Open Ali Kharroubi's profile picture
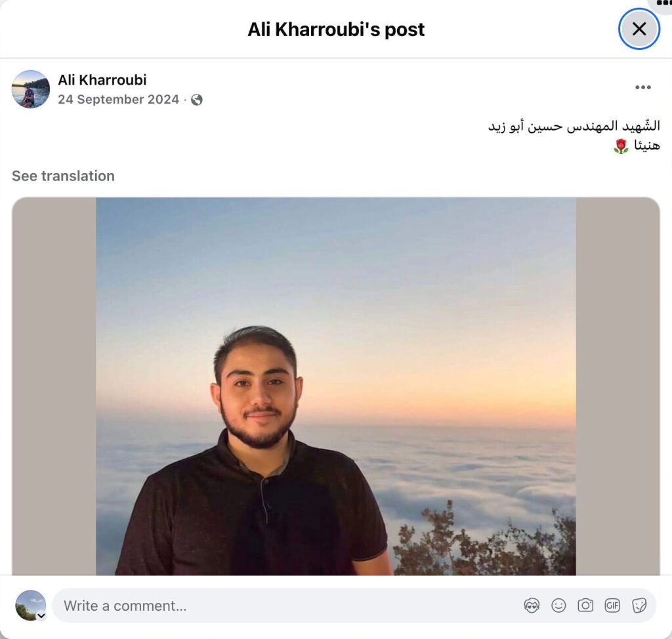This screenshot has width=672, height=639. [x=30, y=89]
